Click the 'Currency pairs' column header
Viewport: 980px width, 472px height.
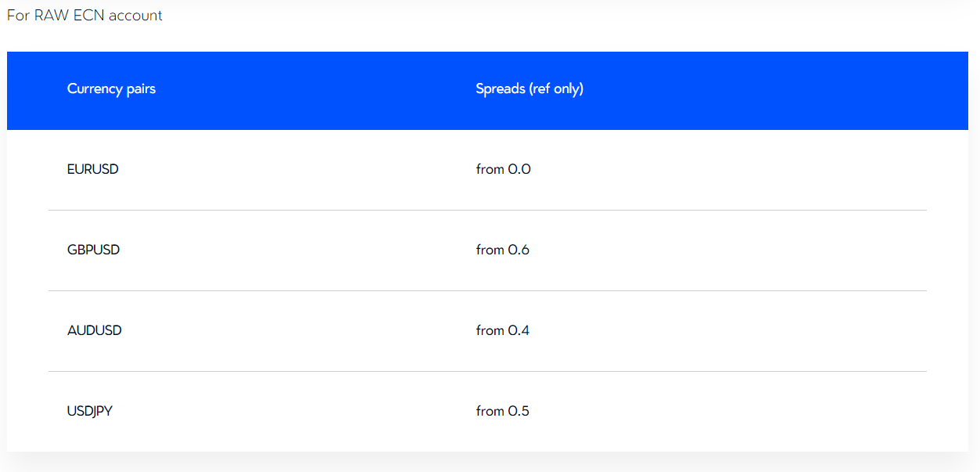(111, 88)
